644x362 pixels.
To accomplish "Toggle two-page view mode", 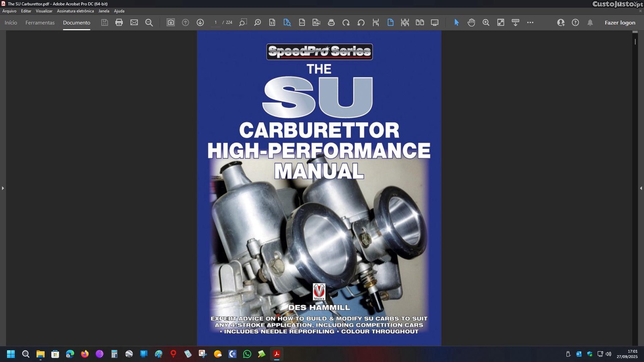I will [419, 22].
